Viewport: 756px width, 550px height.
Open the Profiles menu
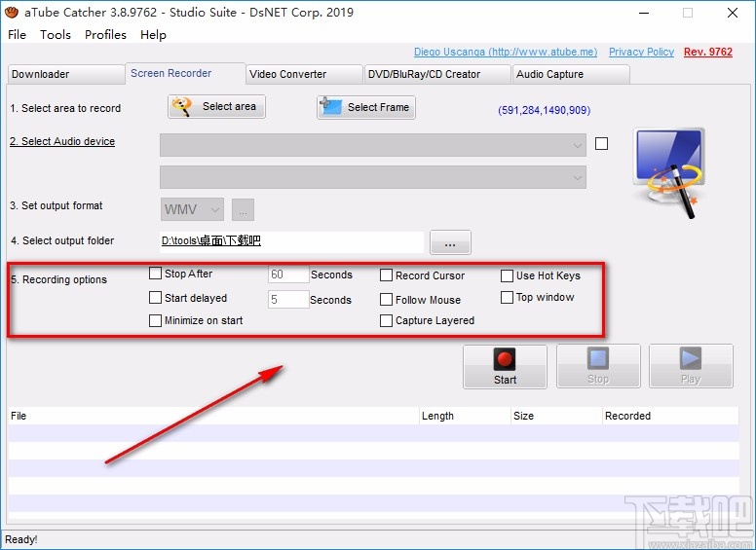pyautogui.click(x=105, y=35)
